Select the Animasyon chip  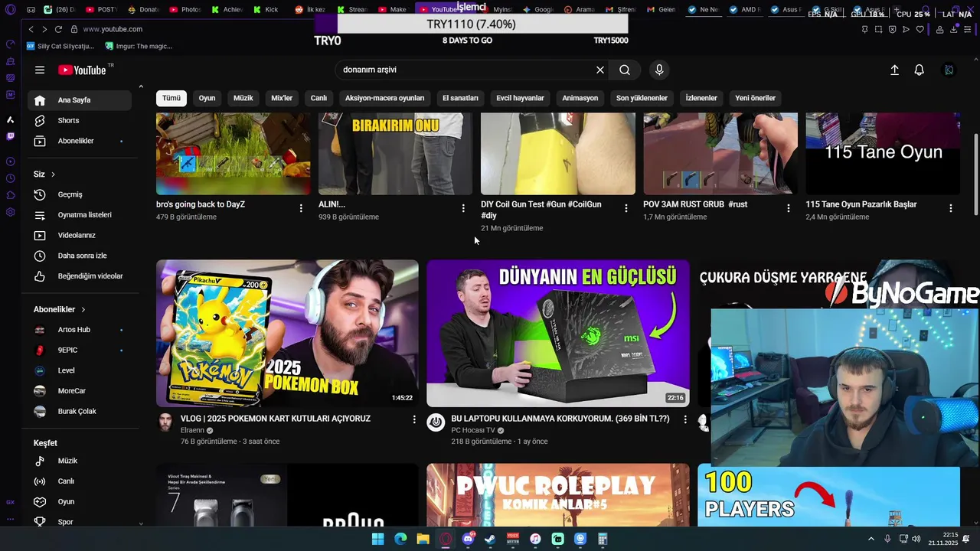580,98
